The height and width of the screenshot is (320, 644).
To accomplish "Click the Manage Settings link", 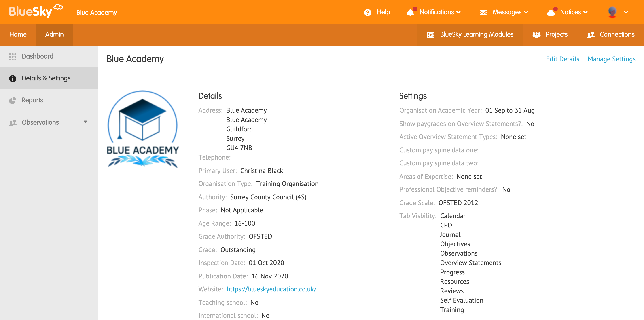I will (x=612, y=59).
